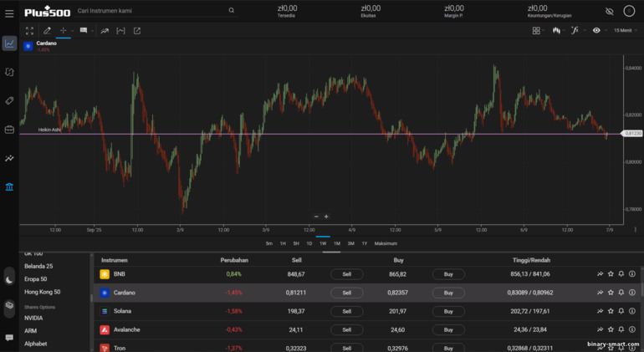Expand the crosshair tool dropdown arrow
Screen dimensions: 644x352
pos(72,31)
